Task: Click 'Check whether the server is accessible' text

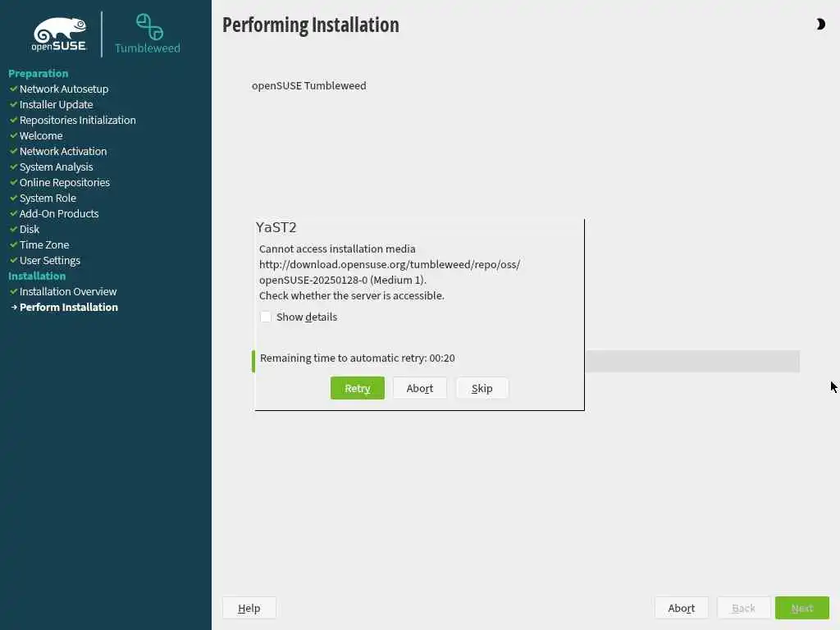Action: [x=351, y=295]
